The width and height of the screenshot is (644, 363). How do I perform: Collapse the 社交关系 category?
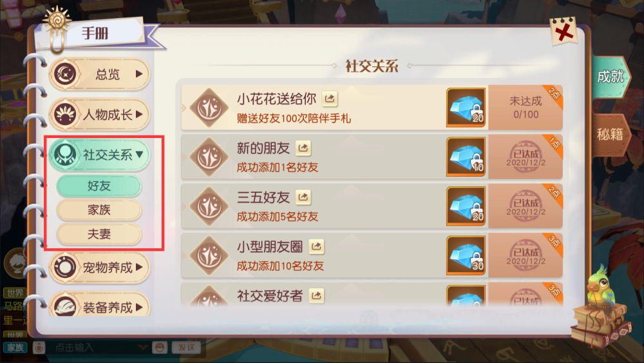point(99,155)
